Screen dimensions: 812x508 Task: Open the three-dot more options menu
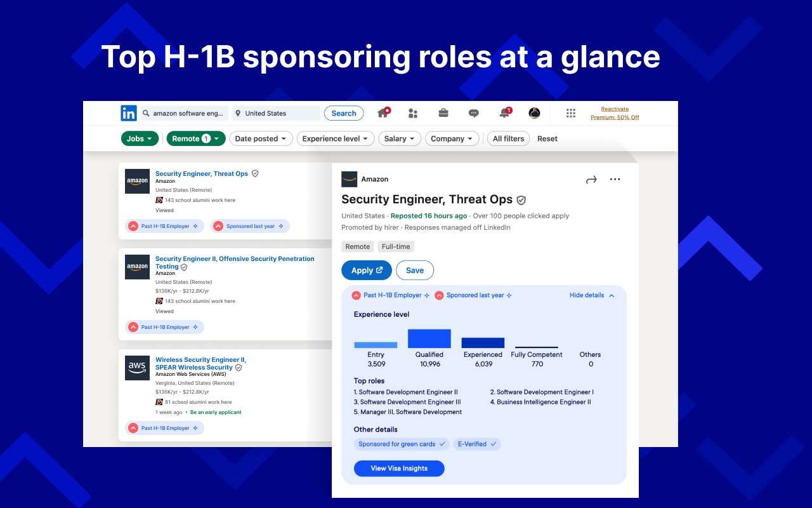615,179
